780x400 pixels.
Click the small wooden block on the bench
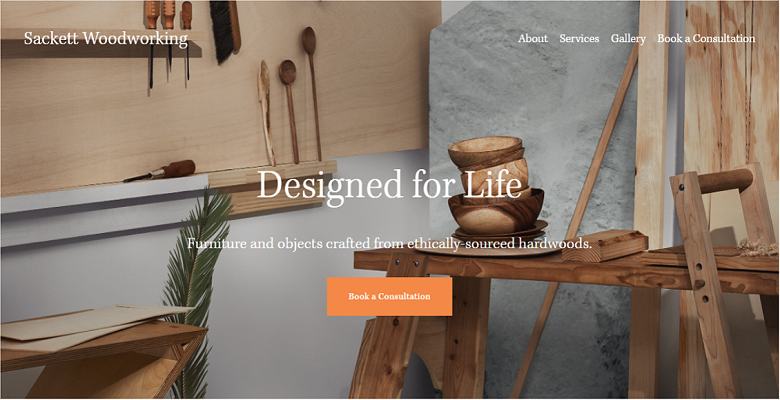pos(604,246)
